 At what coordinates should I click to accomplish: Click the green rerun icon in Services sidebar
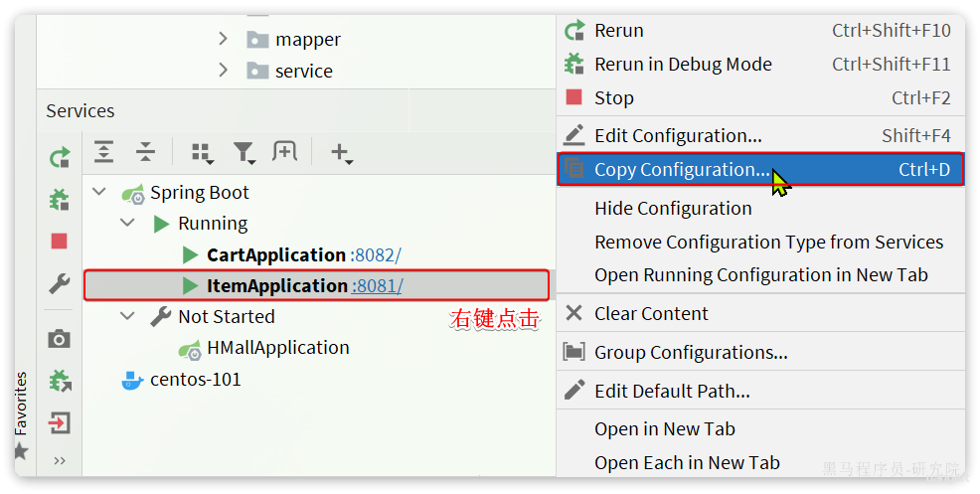click(x=60, y=157)
